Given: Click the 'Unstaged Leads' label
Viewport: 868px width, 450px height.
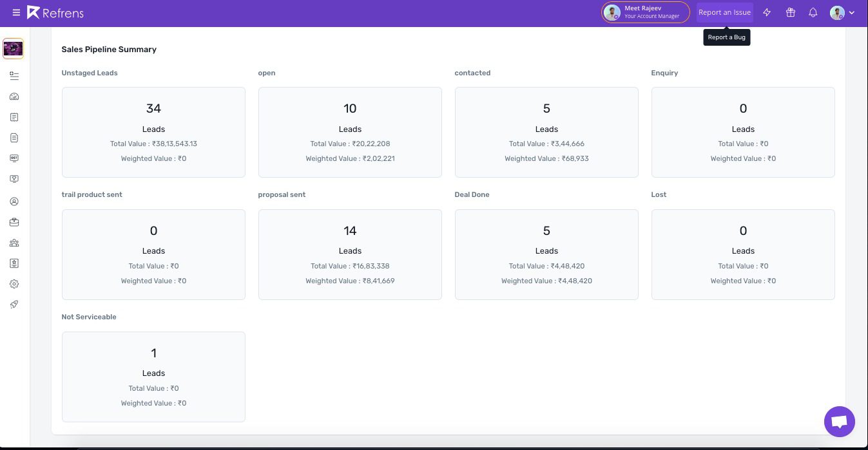Looking at the screenshot, I should pyautogui.click(x=90, y=73).
